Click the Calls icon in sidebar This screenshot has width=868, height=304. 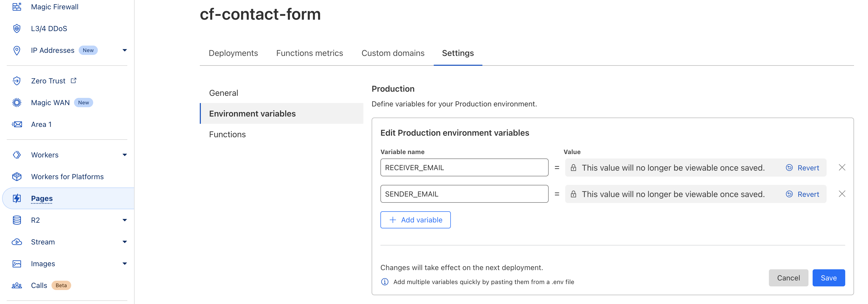(17, 285)
